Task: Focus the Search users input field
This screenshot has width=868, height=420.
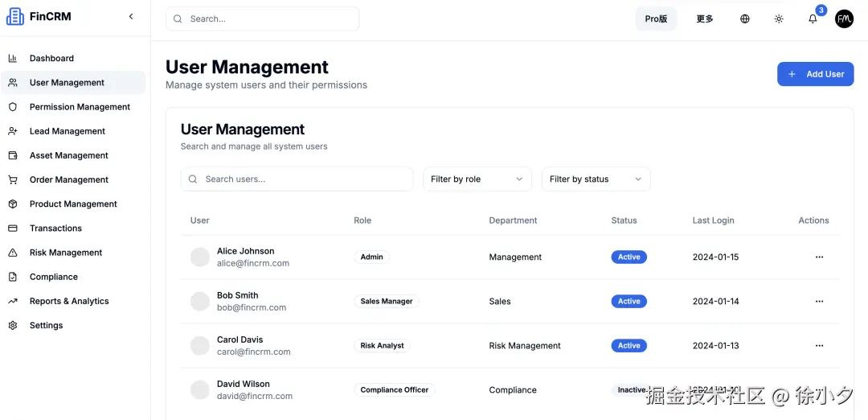Action: pyautogui.click(x=305, y=179)
